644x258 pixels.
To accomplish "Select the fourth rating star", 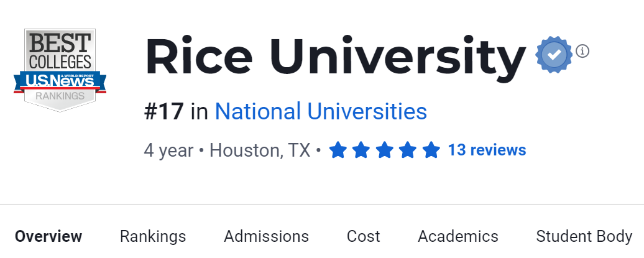I will [x=408, y=150].
